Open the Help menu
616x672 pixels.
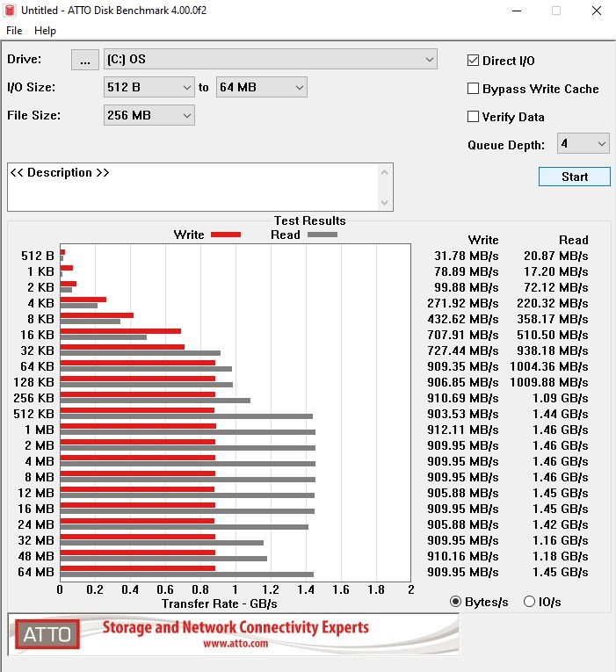pos(45,31)
